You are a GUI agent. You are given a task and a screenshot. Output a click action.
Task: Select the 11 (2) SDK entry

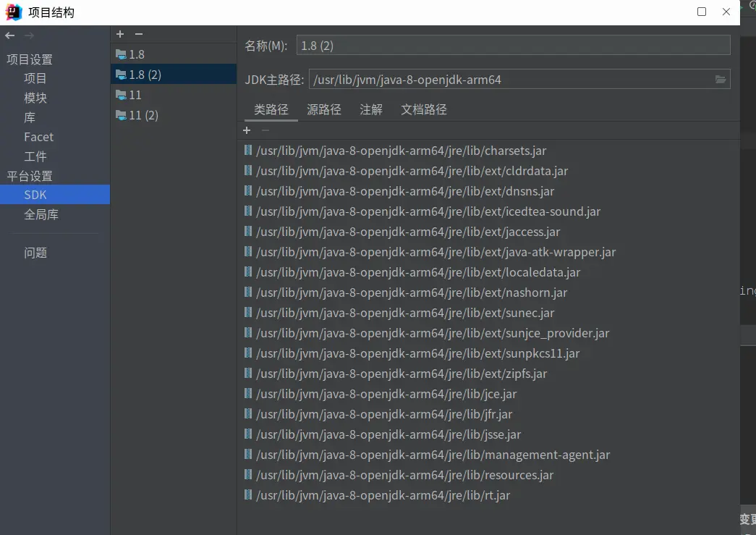(174, 115)
